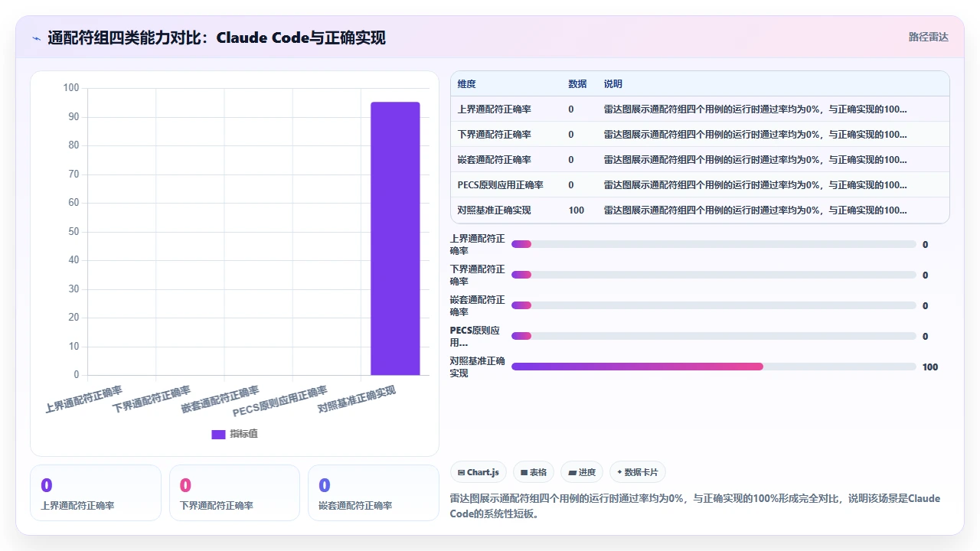
Task: Open the 上界通配符正确率 data card
Action: 96,493
